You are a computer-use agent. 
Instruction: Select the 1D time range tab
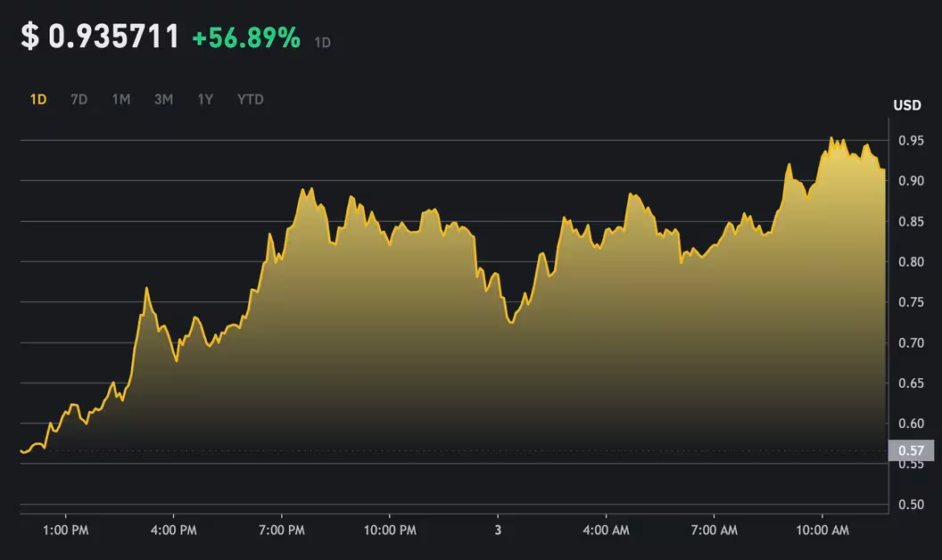(38, 100)
